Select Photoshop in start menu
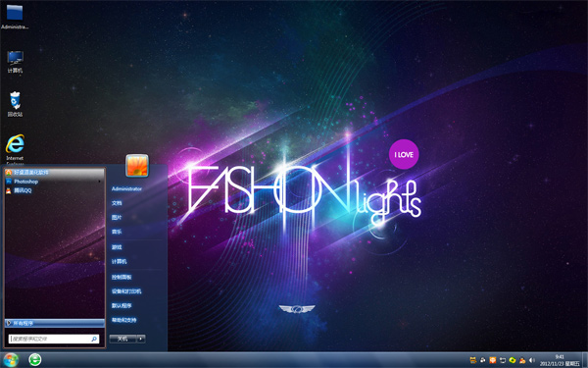588x368 pixels. click(x=54, y=182)
